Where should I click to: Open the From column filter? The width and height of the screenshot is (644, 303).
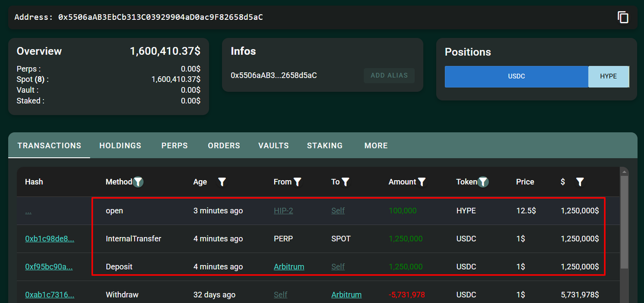click(x=297, y=182)
